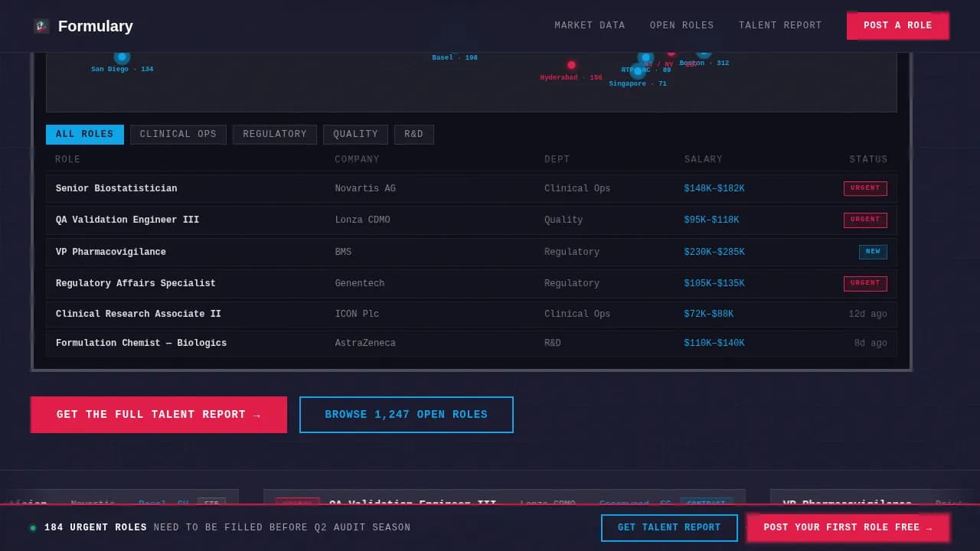Click the $105K–$135K salary value
The image size is (980, 551).
(x=714, y=283)
